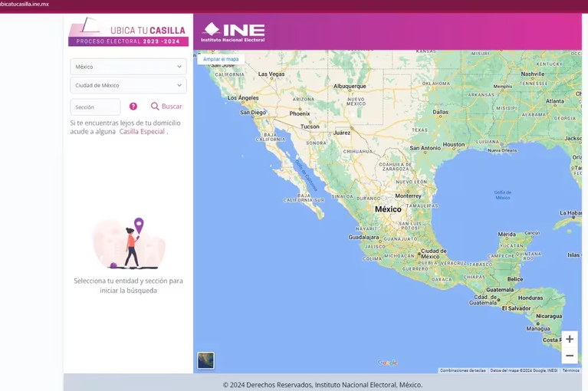Screen dimensions: 588x391
Task: Zoom in on the map
Action: (x=569, y=339)
